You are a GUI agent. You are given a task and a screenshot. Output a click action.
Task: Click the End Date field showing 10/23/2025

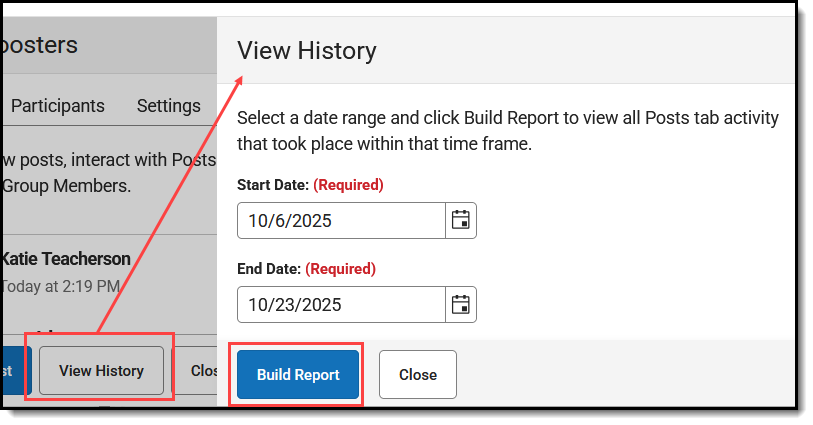point(341,304)
